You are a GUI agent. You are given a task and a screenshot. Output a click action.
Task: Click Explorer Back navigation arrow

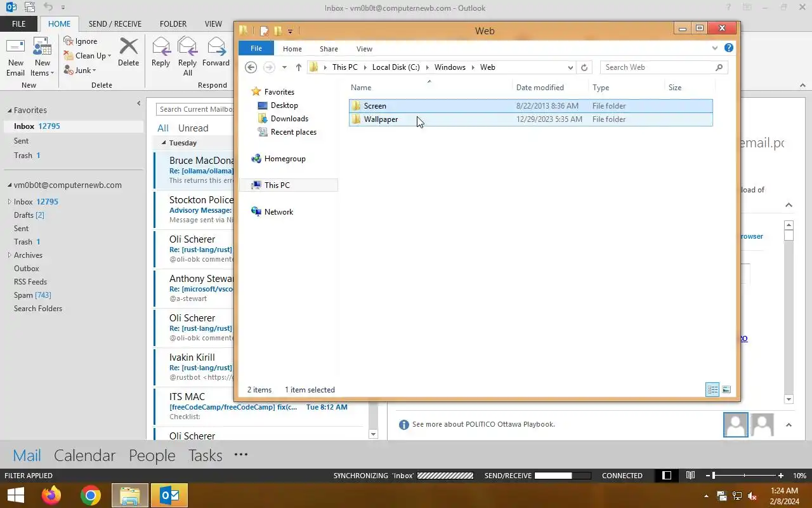click(251, 67)
